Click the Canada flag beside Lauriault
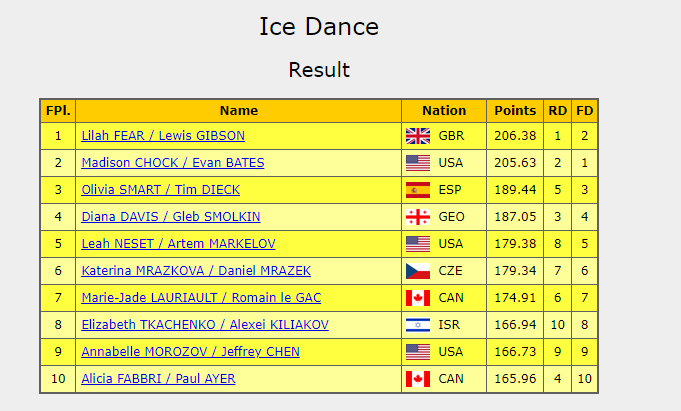 tap(417, 298)
